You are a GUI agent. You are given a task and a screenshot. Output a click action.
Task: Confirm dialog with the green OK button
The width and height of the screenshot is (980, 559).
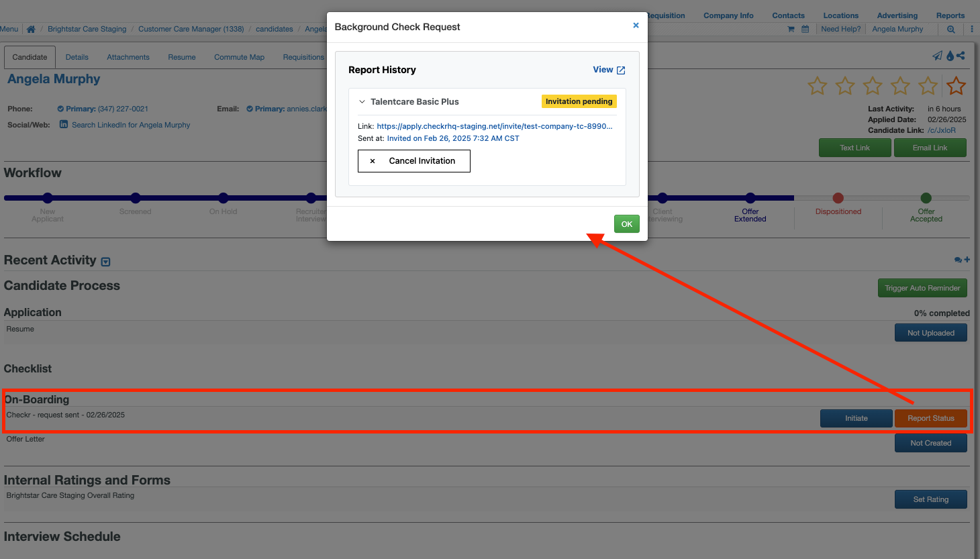627,224
